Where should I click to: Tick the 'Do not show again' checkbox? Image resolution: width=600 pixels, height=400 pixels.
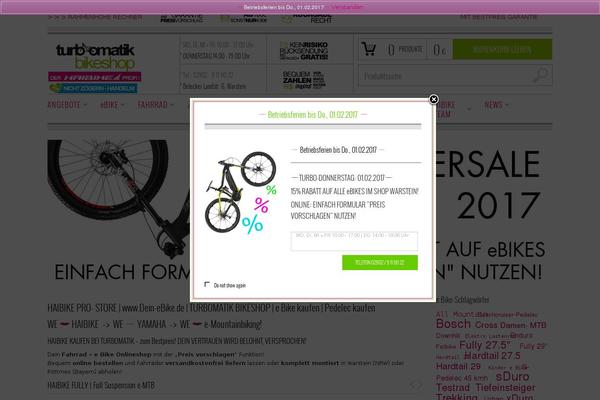point(207,284)
